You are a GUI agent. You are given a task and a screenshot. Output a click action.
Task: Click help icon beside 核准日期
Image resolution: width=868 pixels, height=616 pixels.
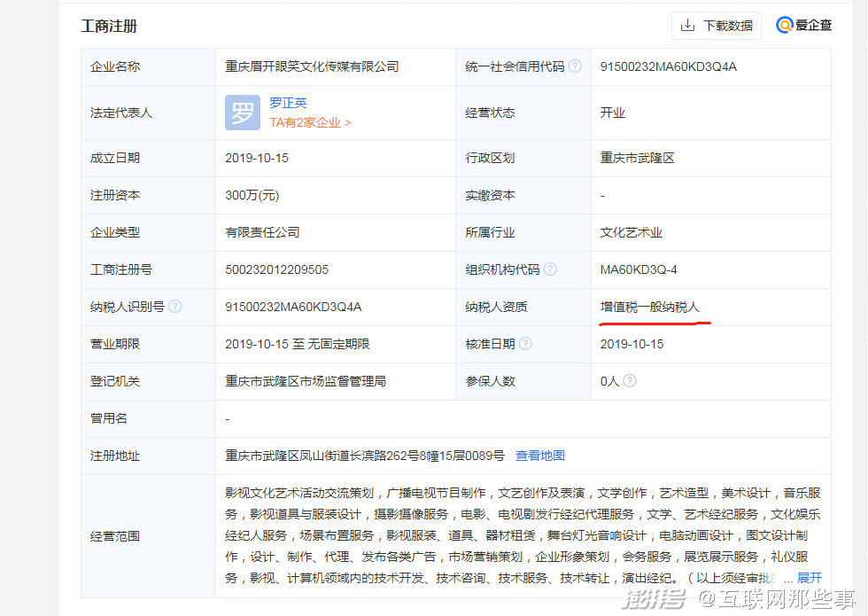click(x=525, y=344)
